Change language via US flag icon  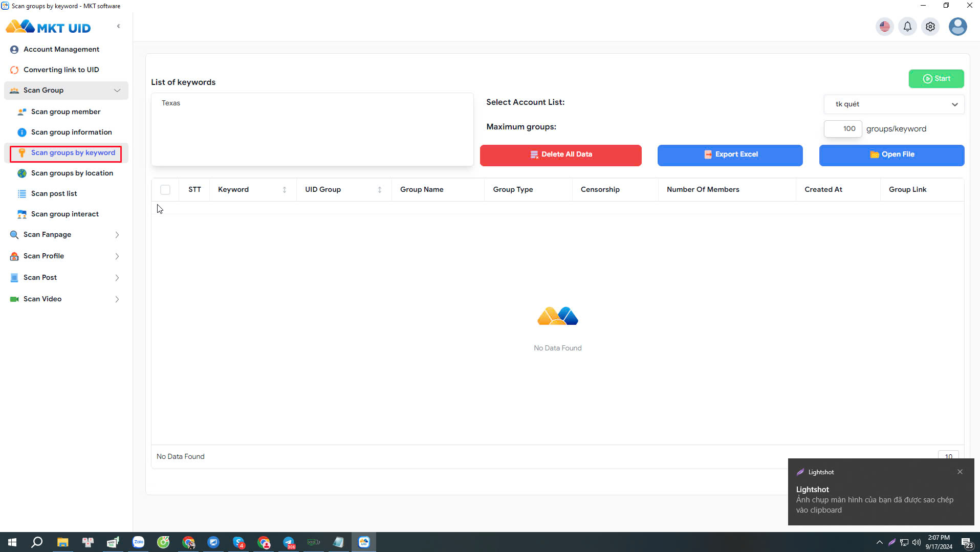(x=885, y=27)
